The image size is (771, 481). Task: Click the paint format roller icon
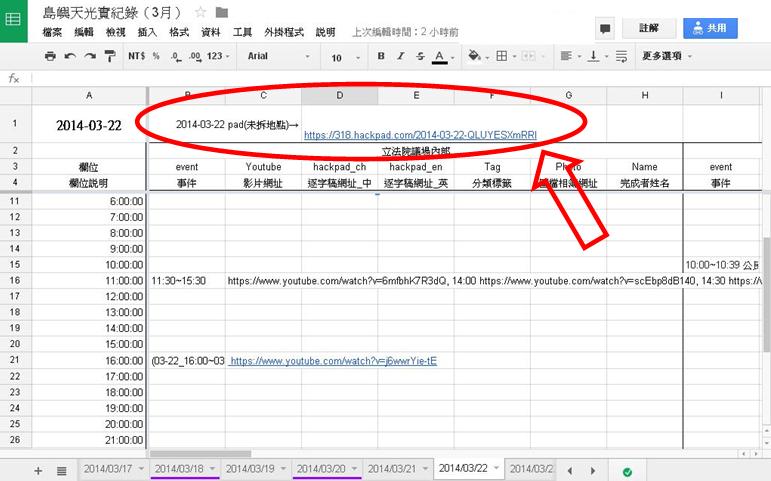111,57
